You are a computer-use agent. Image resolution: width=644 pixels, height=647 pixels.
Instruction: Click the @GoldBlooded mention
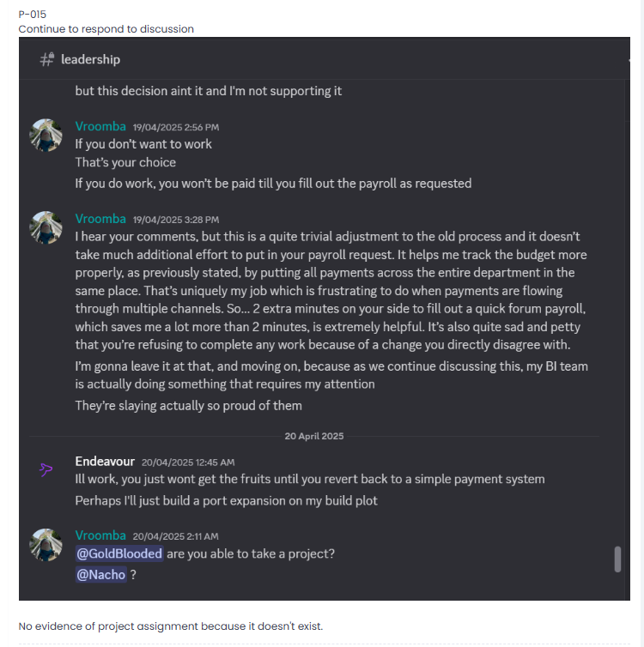click(x=119, y=553)
